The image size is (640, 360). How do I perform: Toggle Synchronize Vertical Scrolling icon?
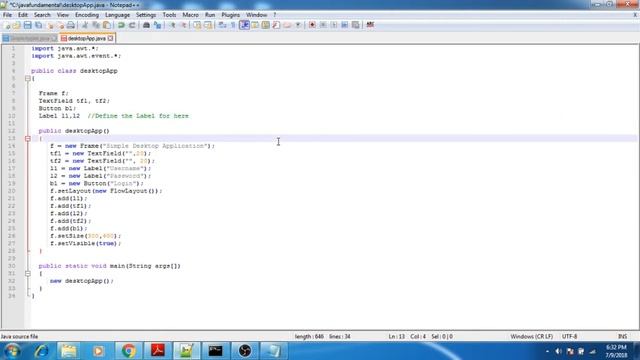[x=197, y=25]
